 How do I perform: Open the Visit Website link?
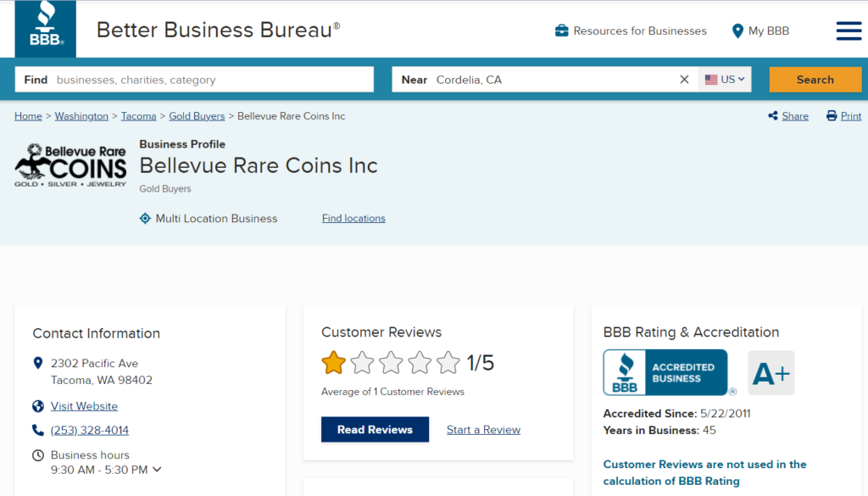84,406
